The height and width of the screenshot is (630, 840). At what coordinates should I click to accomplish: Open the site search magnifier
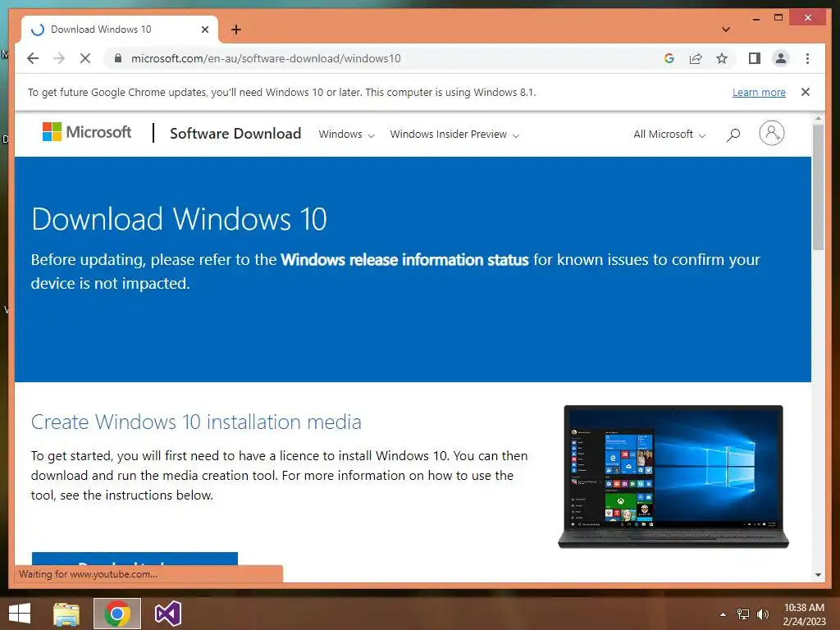(x=733, y=135)
